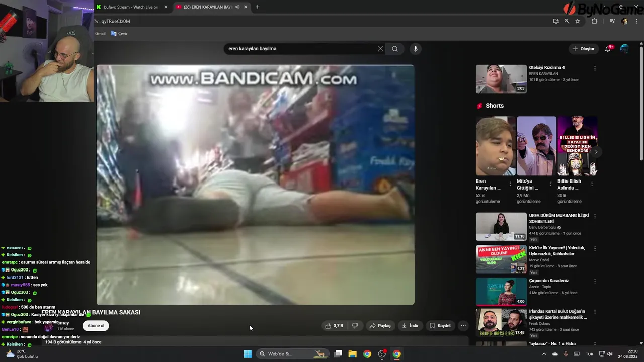The height and width of the screenshot is (362, 644).
Task: Open options for İrlandas Kartal Bulut video
Action: click(595, 312)
